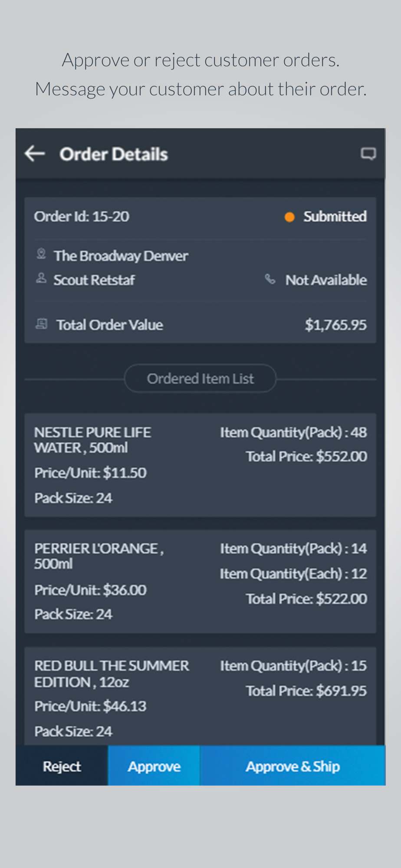401x868 pixels.
Task: Tap the Not Available phone text
Action: [326, 280]
